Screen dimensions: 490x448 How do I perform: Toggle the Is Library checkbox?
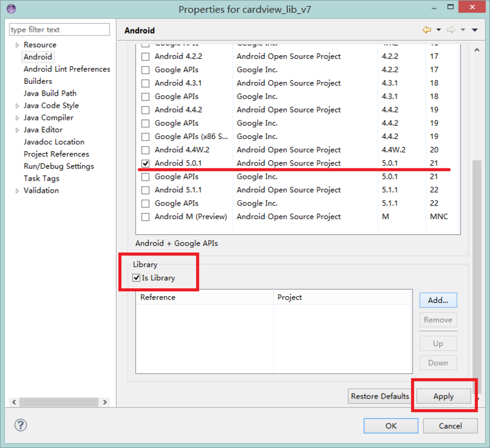coord(136,277)
